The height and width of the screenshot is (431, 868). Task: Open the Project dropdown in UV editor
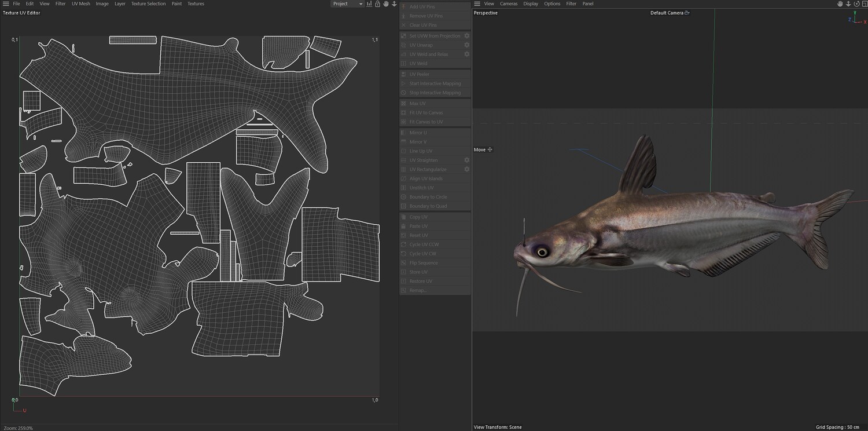coord(347,4)
